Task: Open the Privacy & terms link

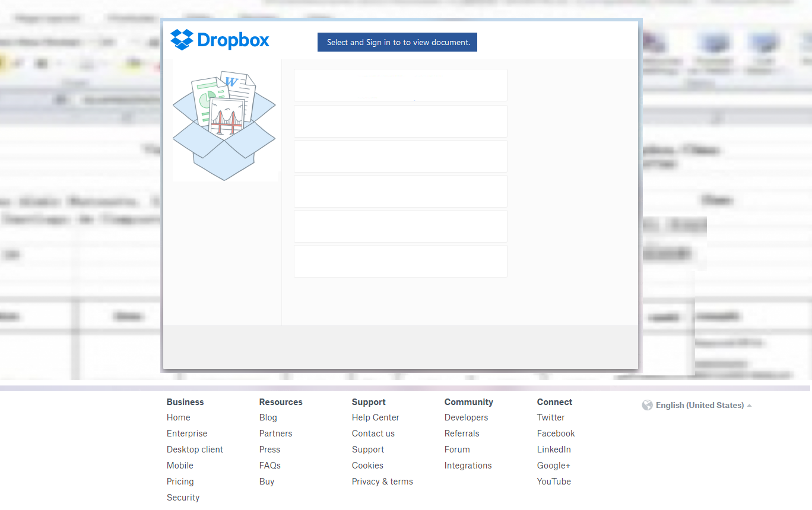Action: pos(382,482)
